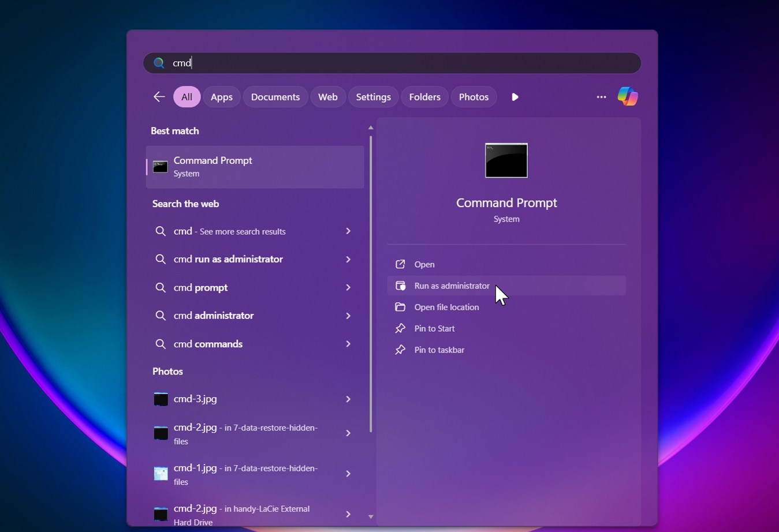Show more filter tabs with right arrow

(515, 97)
